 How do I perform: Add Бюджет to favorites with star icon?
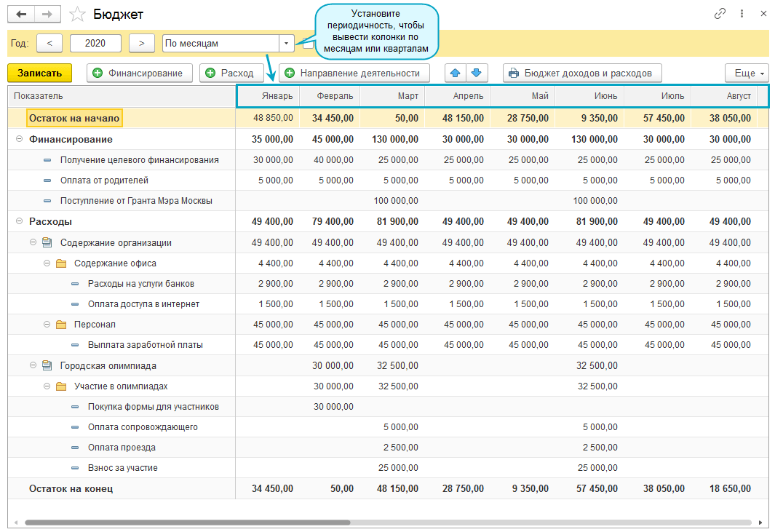[76, 15]
